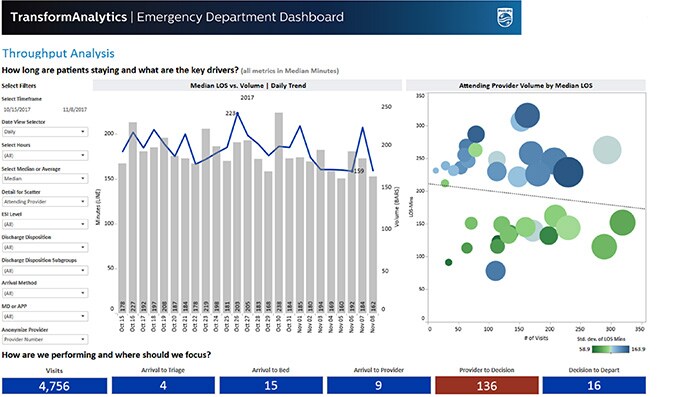Click the Select Timeframe label
This screenshot has width=700, height=397.
point(21,99)
